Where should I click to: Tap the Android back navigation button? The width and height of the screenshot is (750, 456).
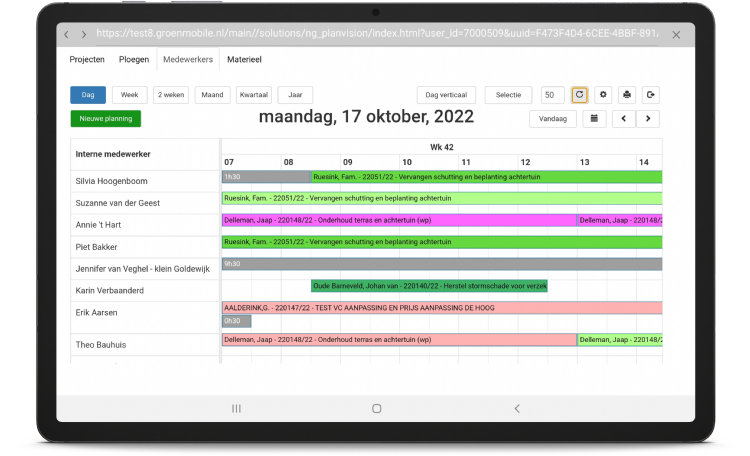tap(517, 408)
